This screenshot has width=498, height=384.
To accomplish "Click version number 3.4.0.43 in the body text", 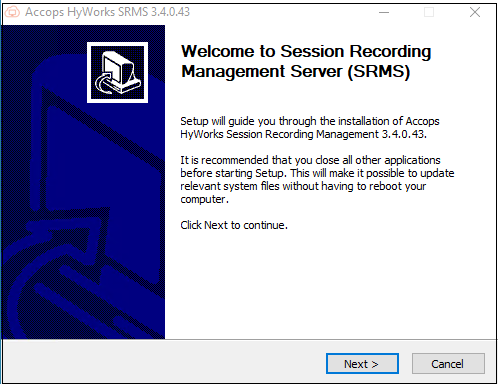I will click(x=404, y=134).
